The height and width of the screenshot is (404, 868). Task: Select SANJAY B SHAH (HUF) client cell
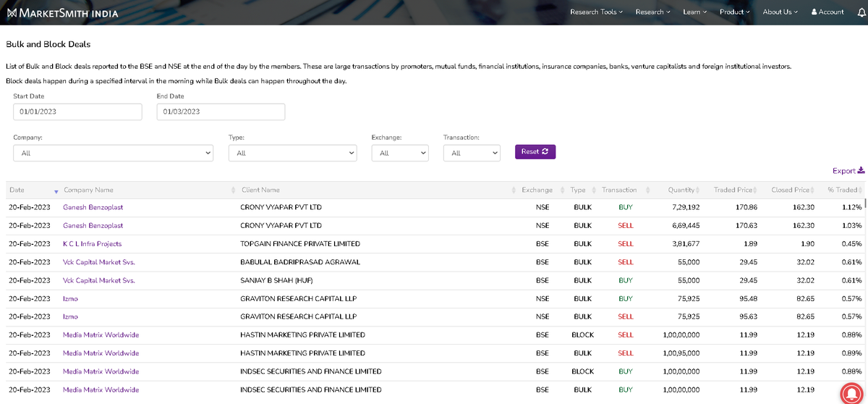click(x=276, y=280)
